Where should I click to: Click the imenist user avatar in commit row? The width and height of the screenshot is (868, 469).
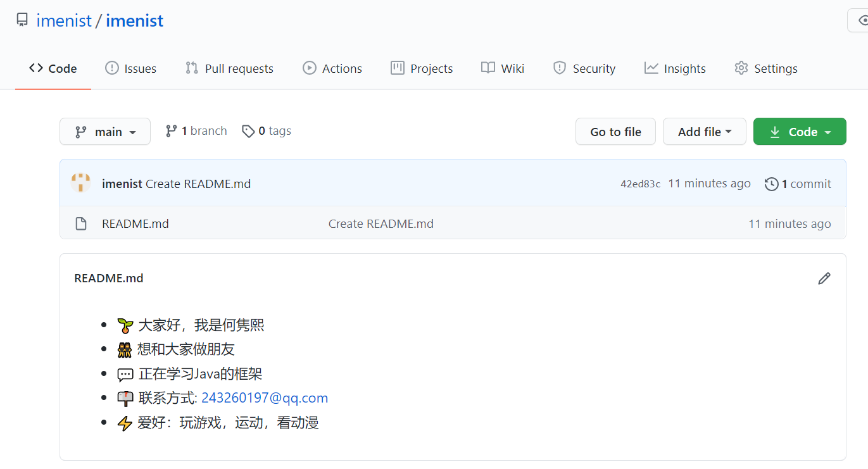point(80,184)
